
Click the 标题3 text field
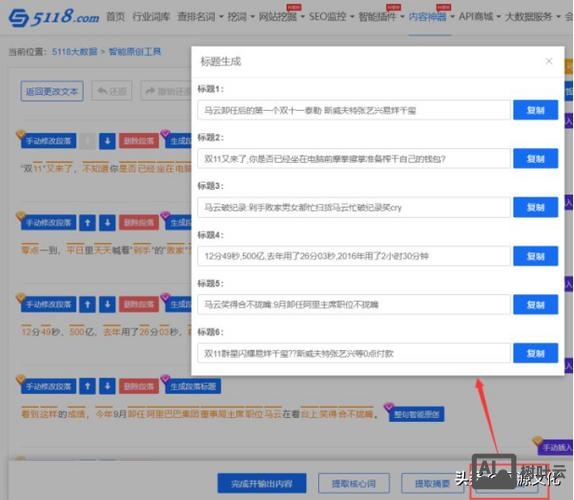tap(354, 207)
